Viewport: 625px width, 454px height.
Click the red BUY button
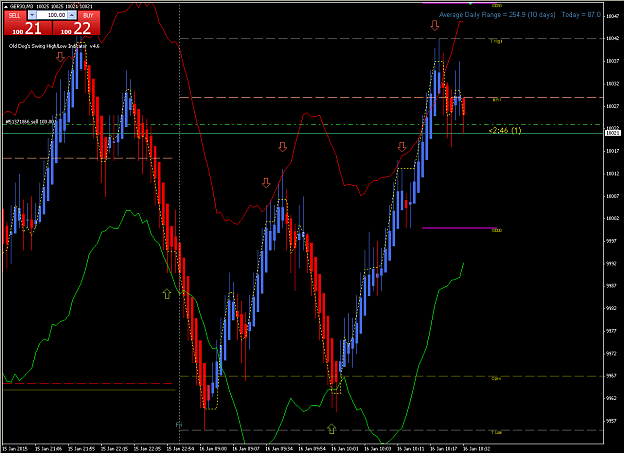(x=88, y=16)
